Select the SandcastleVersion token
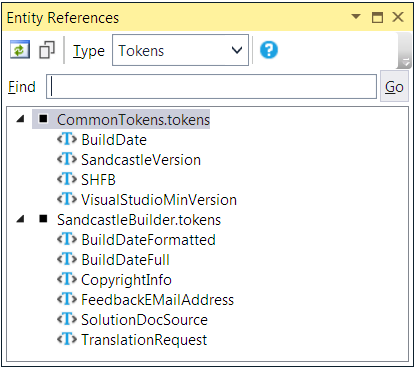This screenshot has height=367, width=415. [141, 160]
